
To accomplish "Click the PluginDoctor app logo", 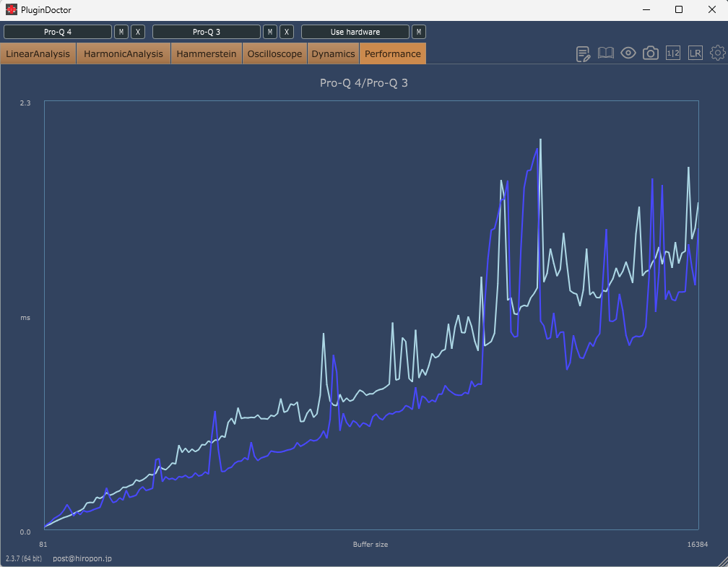I will tap(11, 9).
